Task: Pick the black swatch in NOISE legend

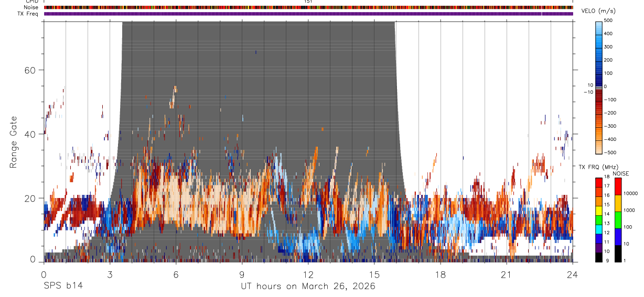Action: tap(618, 254)
